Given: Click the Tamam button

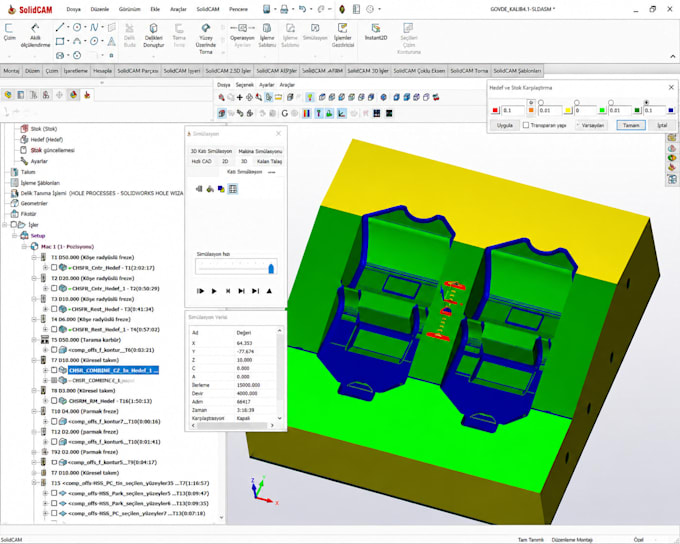Looking at the screenshot, I should click(631, 125).
